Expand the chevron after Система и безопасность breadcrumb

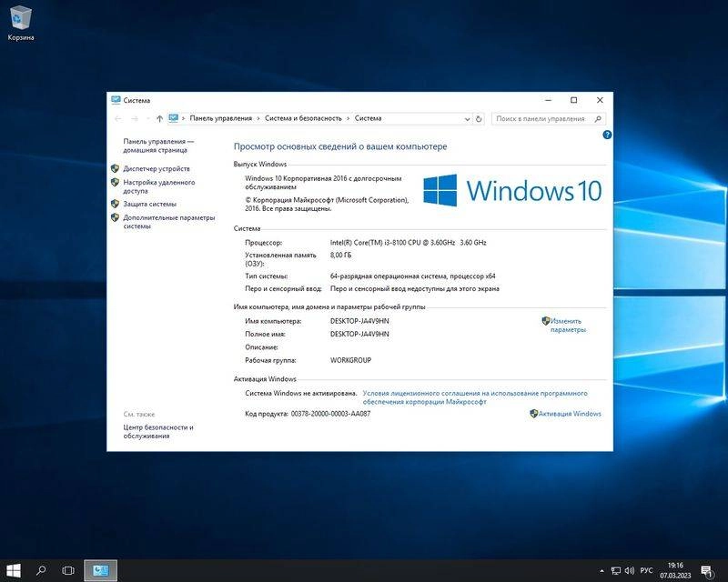(x=349, y=119)
